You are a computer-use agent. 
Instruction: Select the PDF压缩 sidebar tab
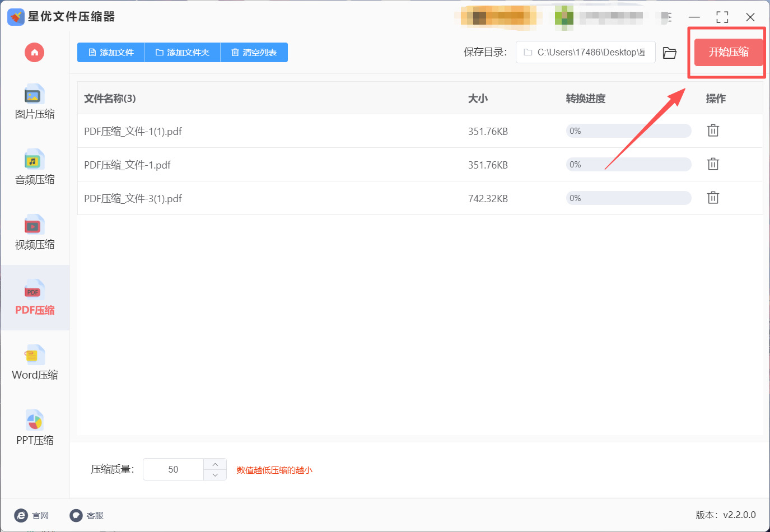(35, 298)
